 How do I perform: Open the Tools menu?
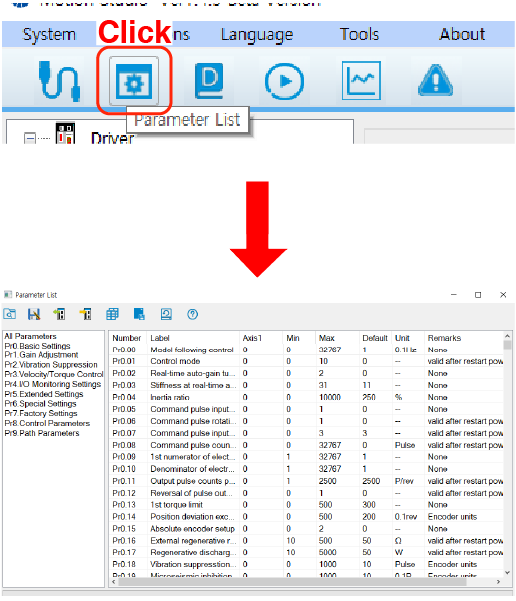click(359, 34)
